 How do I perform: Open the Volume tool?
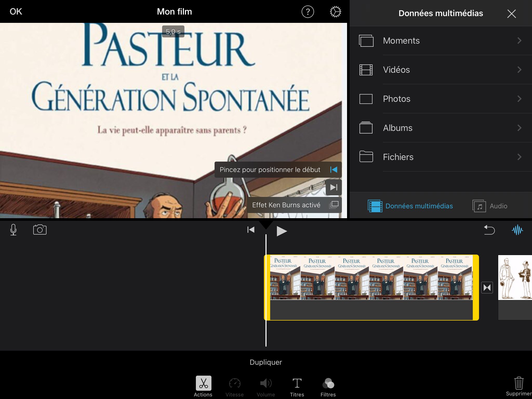pyautogui.click(x=266, y=387)
